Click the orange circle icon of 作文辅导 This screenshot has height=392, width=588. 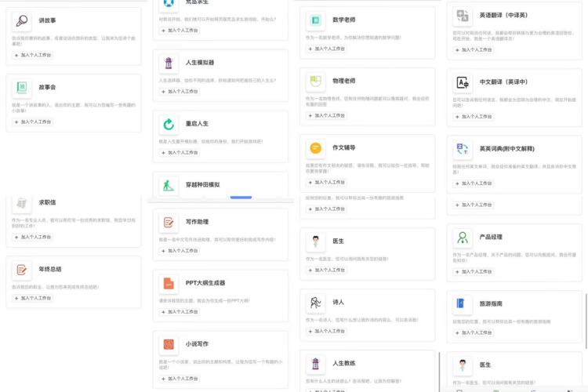tap(316, 148)
